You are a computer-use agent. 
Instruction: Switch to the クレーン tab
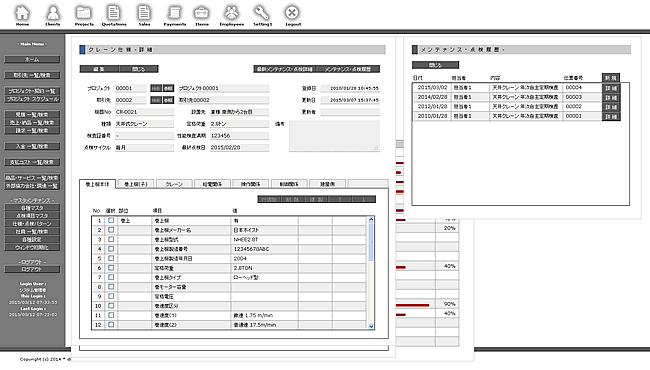[174, 184]
